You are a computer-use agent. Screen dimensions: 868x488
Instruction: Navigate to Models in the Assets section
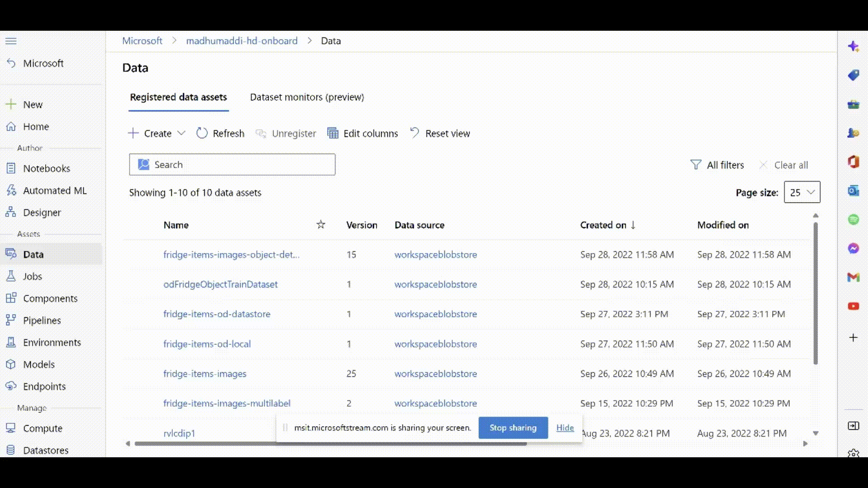[x=39, y=364]
